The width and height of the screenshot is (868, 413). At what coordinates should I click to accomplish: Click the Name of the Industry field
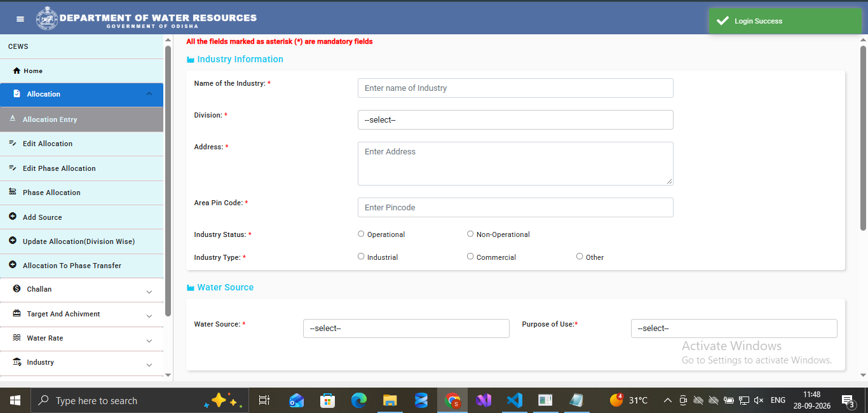tap(515, 88)
